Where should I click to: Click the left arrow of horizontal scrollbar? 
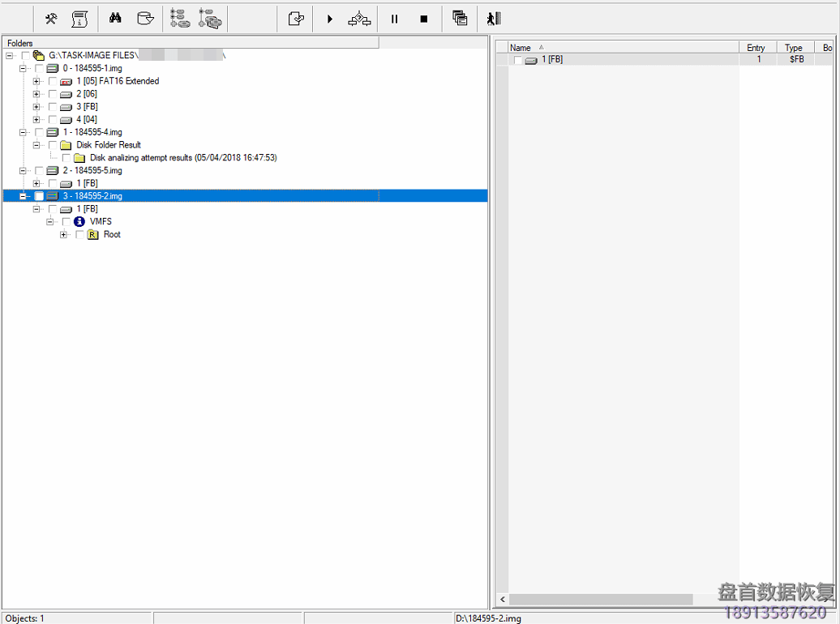pyautogui.click(x=502, y=600)
